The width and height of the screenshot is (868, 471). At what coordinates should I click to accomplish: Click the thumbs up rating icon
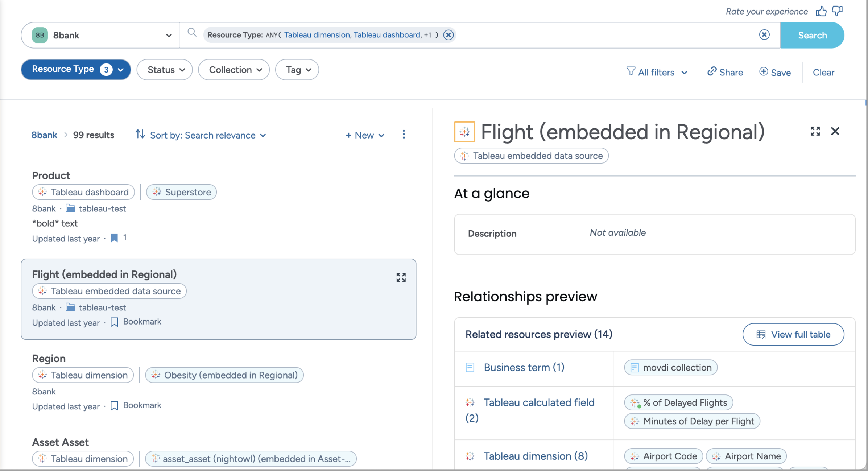click(821, 11)
